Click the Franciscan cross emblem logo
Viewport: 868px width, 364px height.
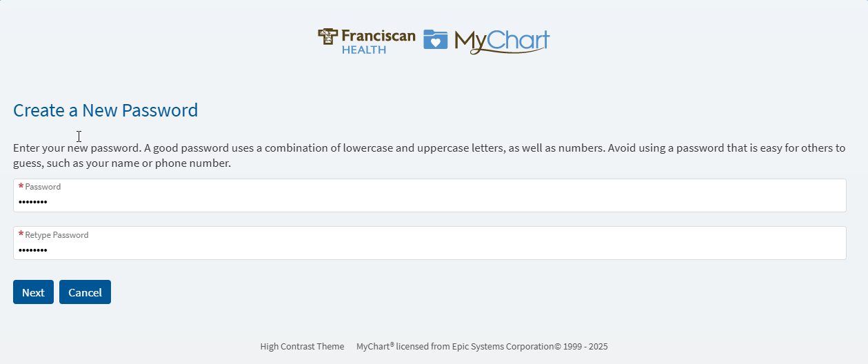point(328,37)
